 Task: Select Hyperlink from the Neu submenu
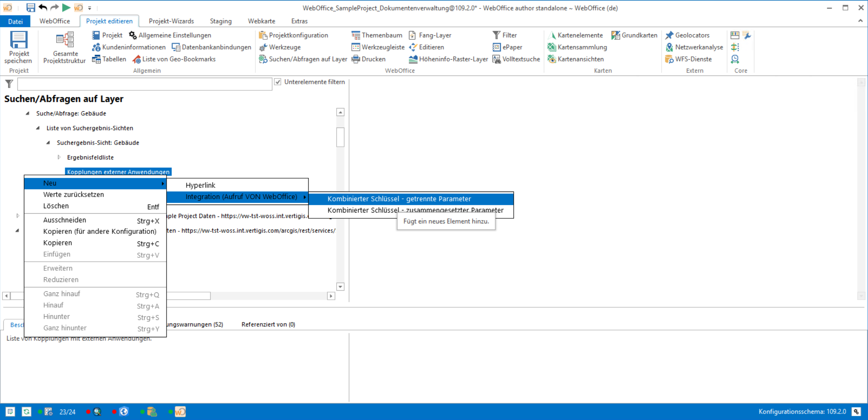(200, 185)
